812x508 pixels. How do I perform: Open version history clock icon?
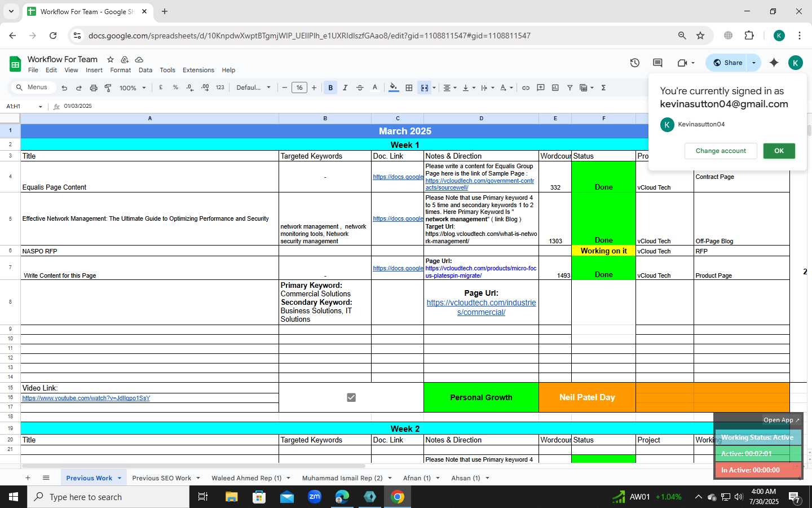(635, 63)
